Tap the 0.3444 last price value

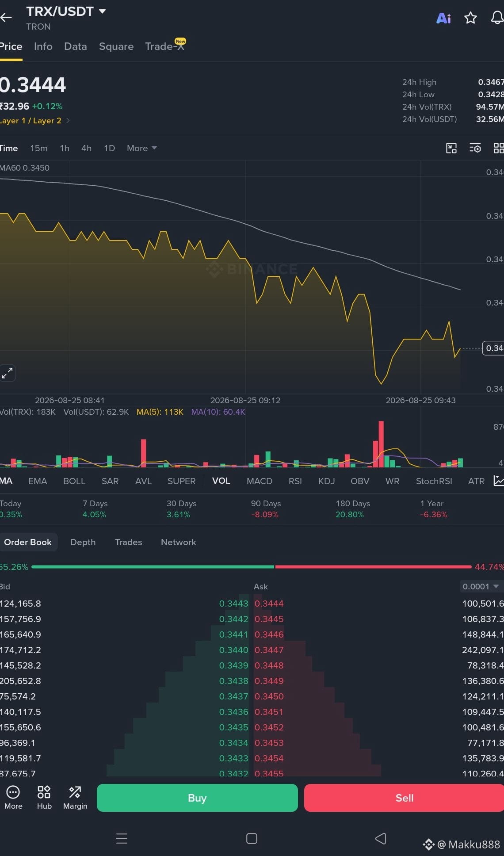(33, 84)
